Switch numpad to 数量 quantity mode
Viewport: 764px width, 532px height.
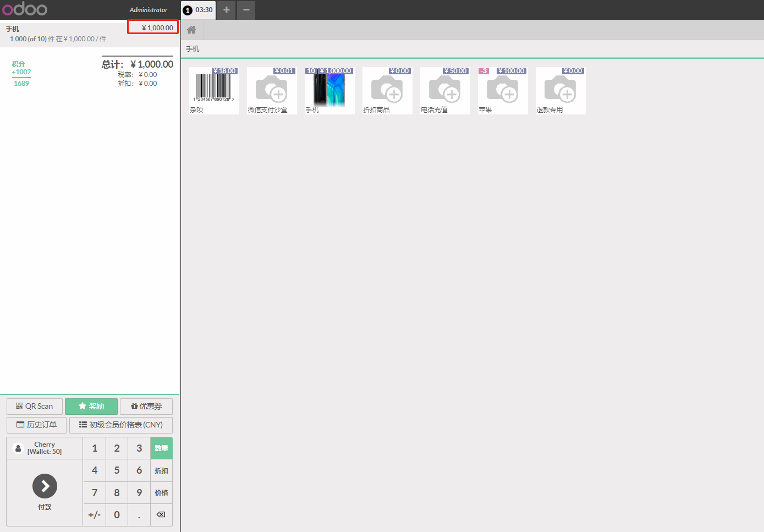161,448
